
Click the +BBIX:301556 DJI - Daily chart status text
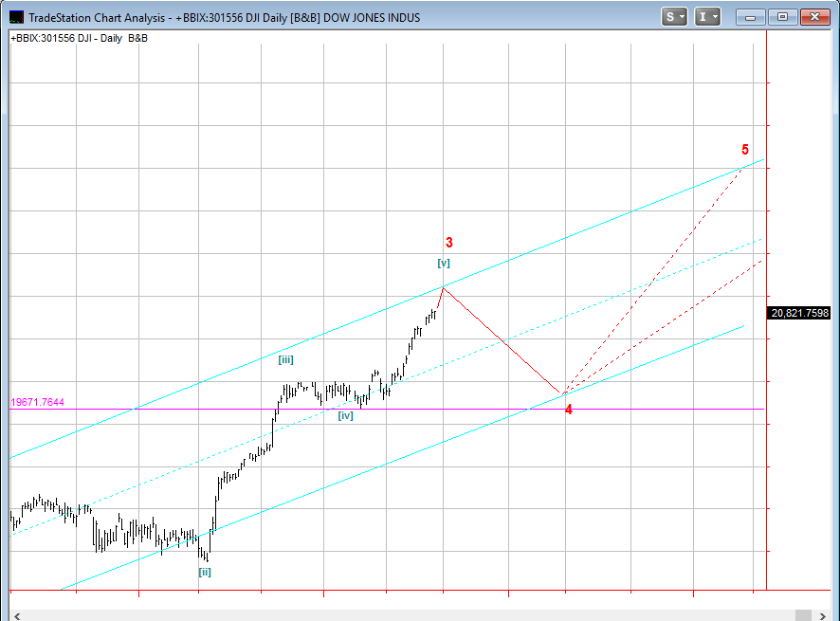(79, 39)
